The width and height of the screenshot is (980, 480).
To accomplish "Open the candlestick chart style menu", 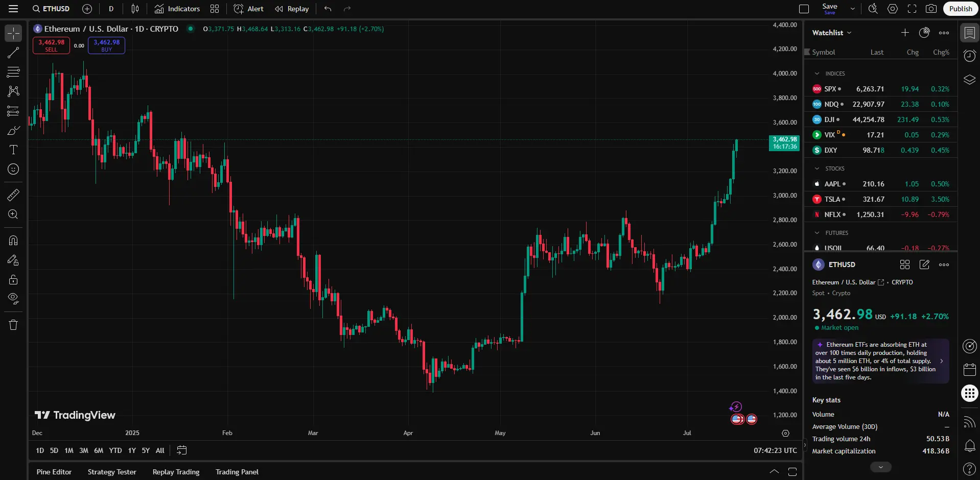I will click(x=135, y=9).
